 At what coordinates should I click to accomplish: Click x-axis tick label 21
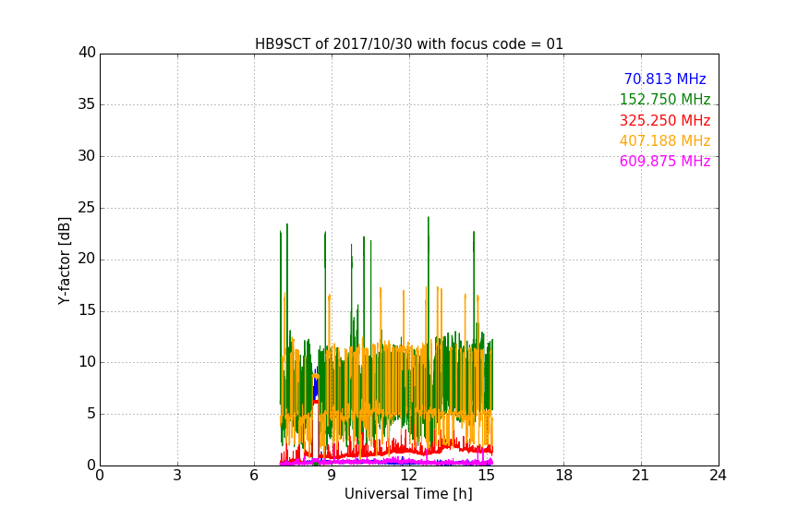(641, 476)
